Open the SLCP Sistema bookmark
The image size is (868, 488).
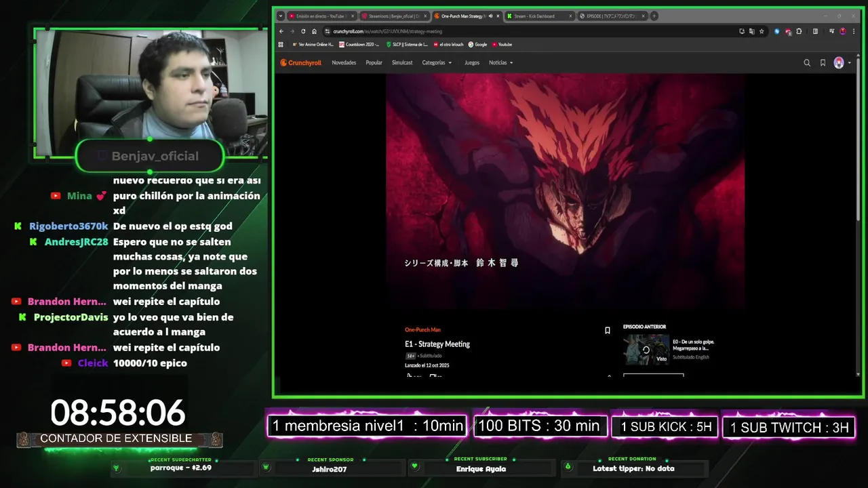coord(407,45)
